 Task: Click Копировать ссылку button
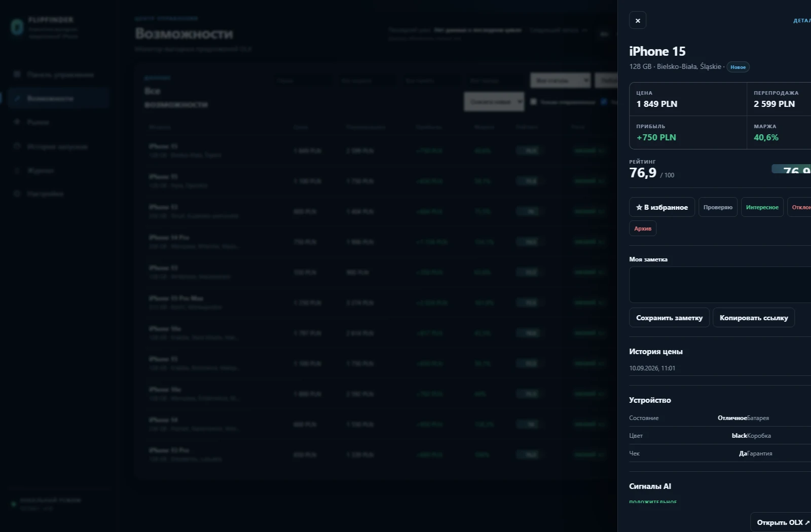point(754,318)
